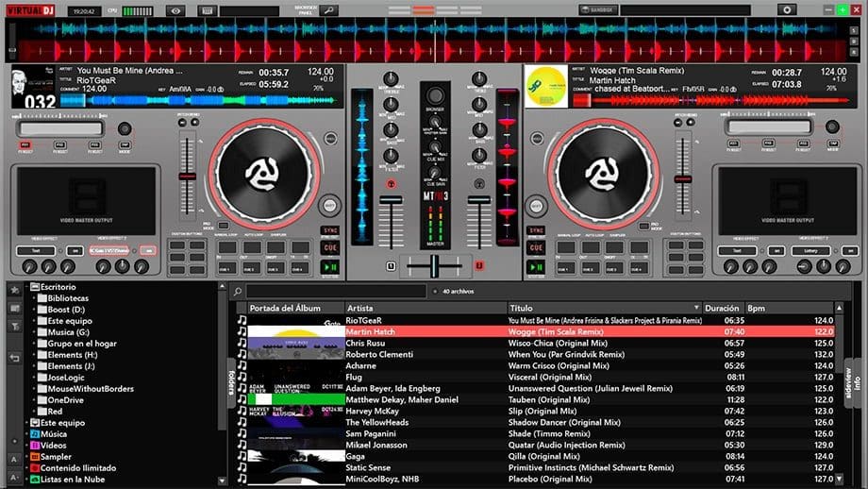This screenshot has width=868, height=489.
Task: Sort by Bpm column header
Action: pos(789,308)
